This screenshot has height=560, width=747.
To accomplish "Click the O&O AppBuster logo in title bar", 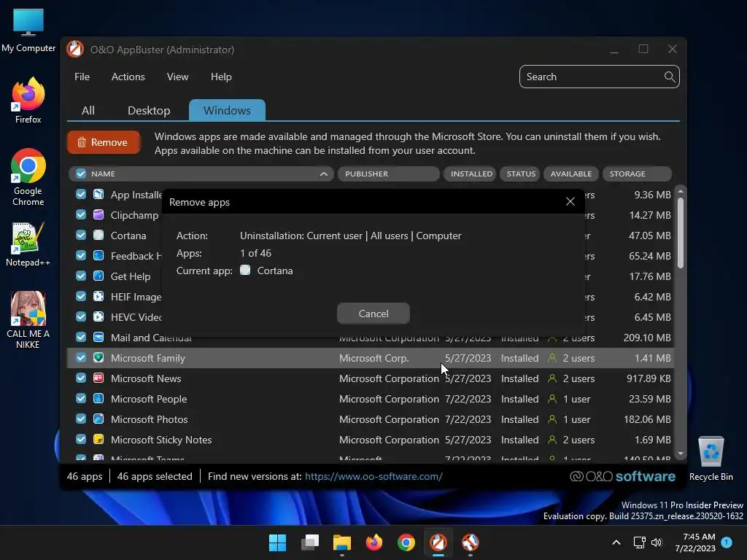I will [75, 50].
